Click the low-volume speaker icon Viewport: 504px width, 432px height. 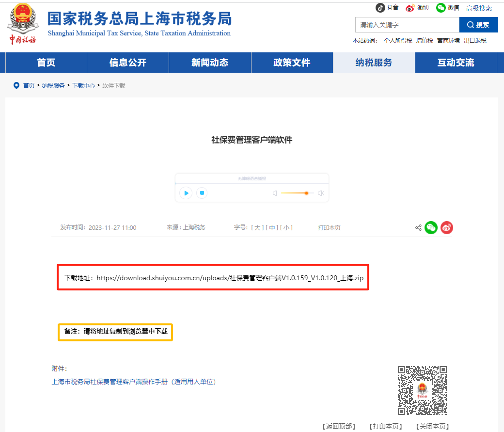pos(275,193)
